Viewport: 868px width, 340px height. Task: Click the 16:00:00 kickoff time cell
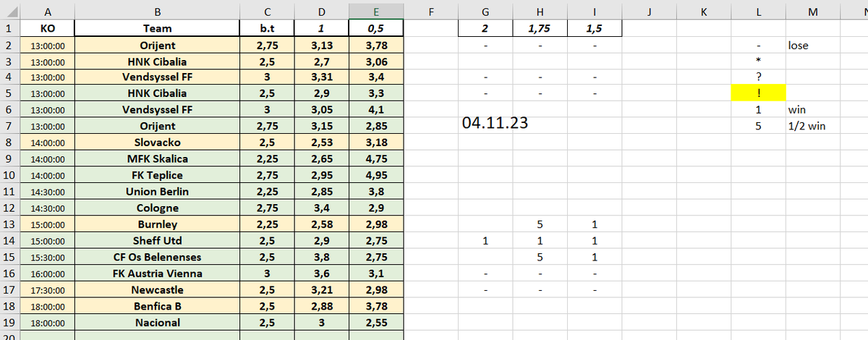point(48,273)
